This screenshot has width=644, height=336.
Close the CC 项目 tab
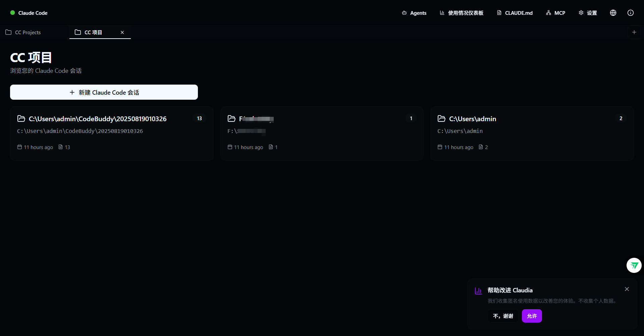122,32
